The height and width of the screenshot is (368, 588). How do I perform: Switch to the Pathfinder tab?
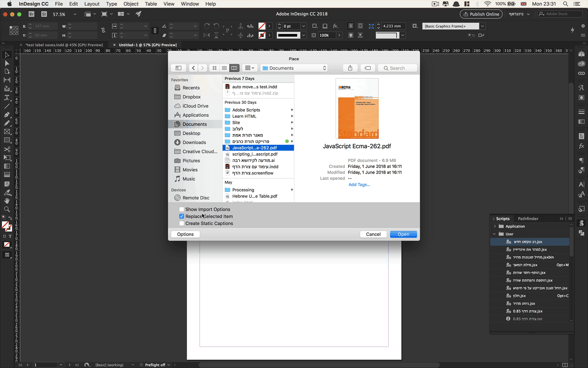528,218
